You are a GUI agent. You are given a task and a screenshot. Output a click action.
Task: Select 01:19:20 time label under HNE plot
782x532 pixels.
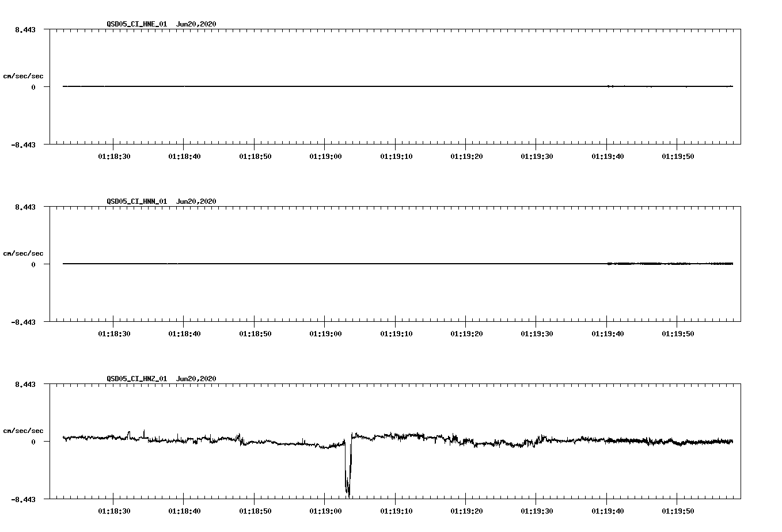coord(466,157)
